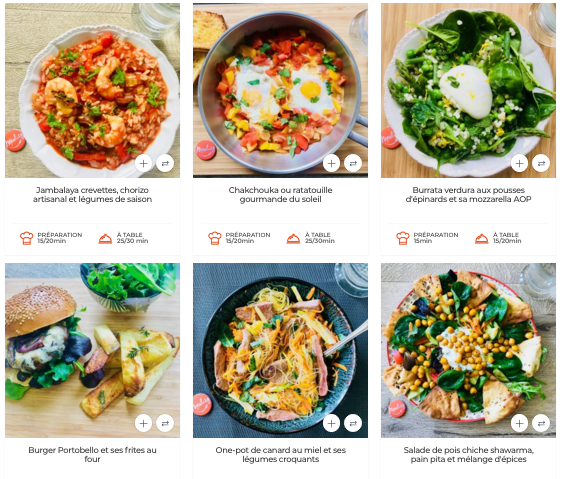
Task: Swap the Jambalaya crevettes recipe
Action: tap(165, 164)
